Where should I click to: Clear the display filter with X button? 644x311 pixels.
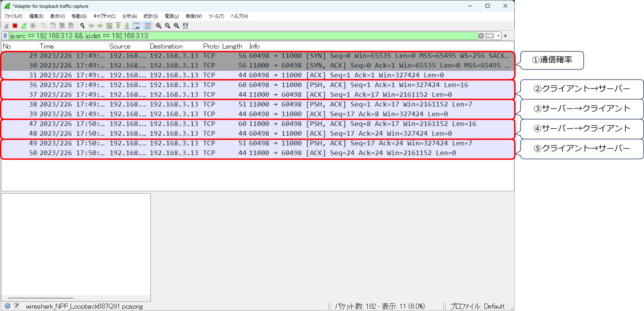click(481, 36)
